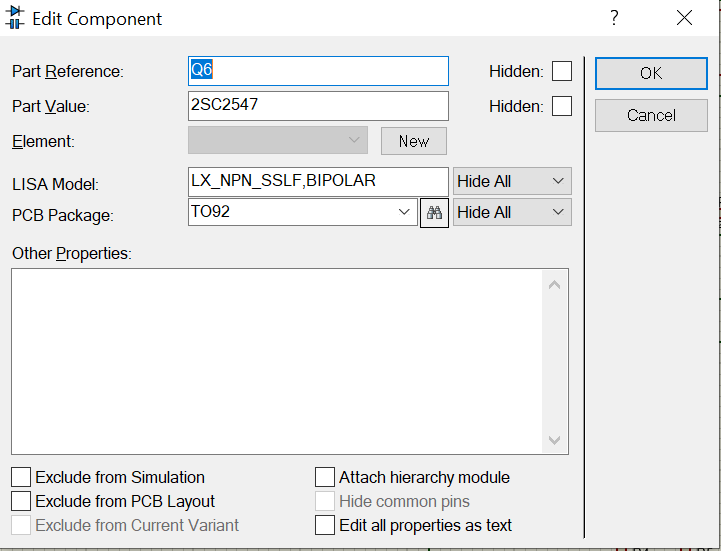Click the question mark help icon

pos(614,18)
